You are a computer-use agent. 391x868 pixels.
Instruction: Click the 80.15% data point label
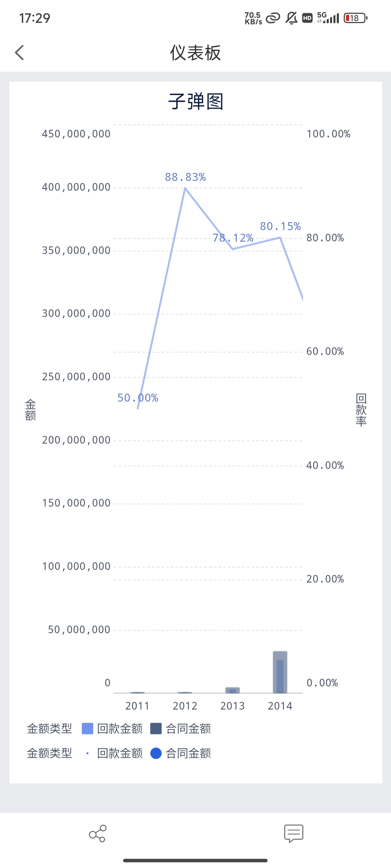281,226
